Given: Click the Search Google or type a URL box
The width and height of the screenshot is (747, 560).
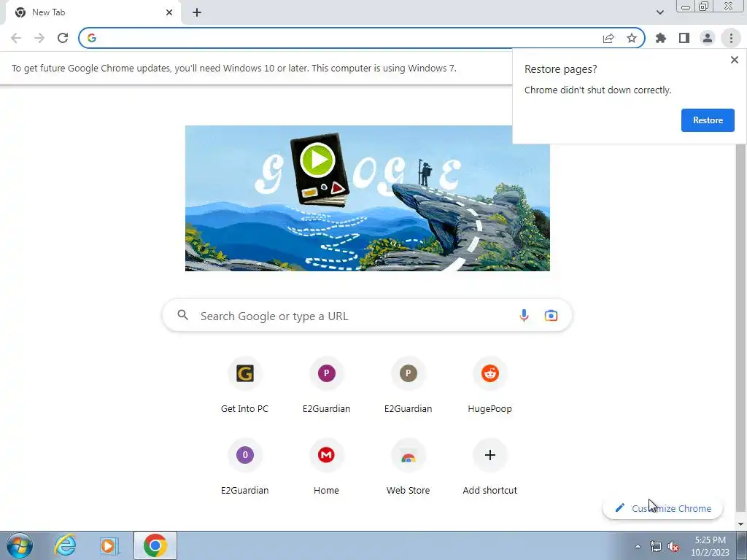Looking at the screenshot, I should (367, 316).
